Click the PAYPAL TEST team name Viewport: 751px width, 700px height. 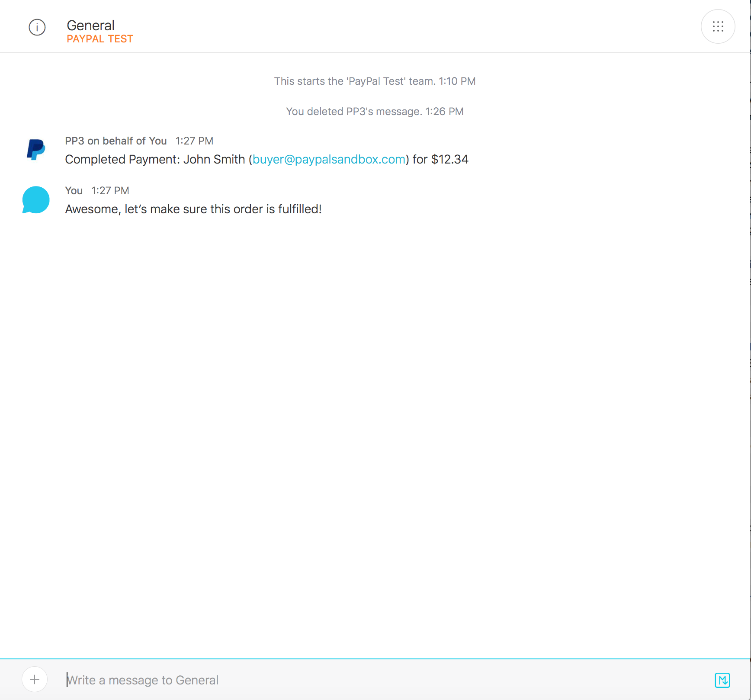tap(100, 39)
